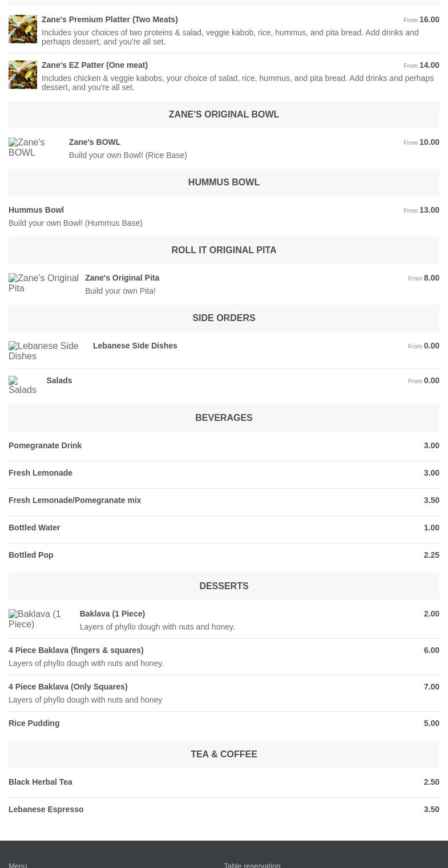The height and width of the screenshot is (868, 448).
Task: Open the Table reservation footer link
Action: [252, 864]
